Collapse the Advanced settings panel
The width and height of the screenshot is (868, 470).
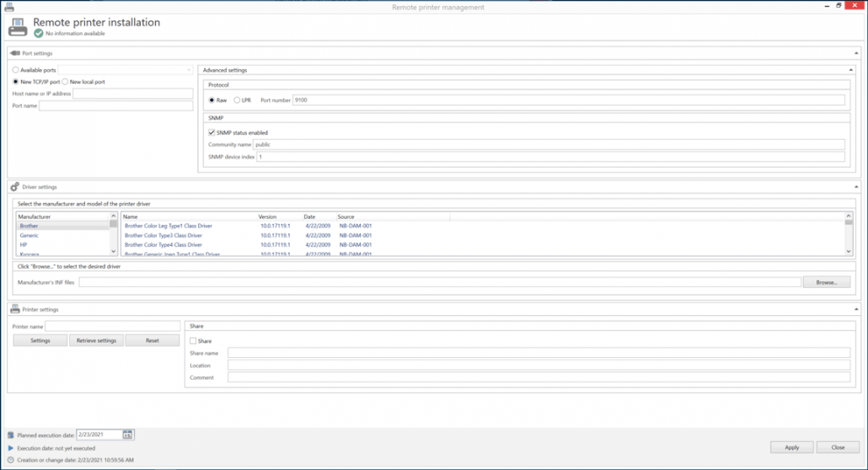[x=851, y=70]
